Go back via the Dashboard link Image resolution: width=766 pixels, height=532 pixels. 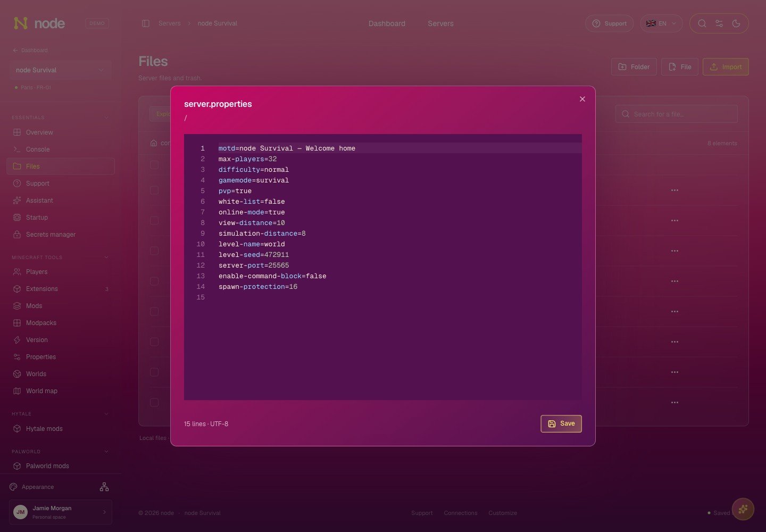coord(30,50)
